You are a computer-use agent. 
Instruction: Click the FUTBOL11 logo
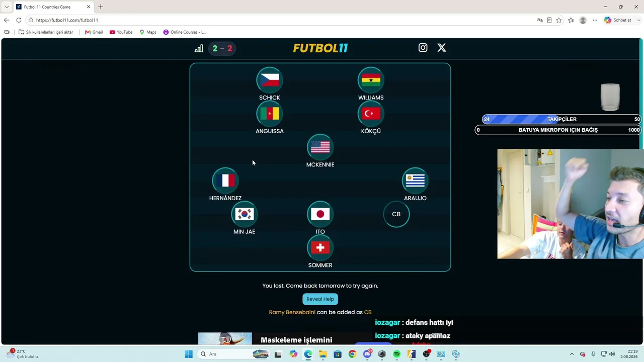(320, 48)
